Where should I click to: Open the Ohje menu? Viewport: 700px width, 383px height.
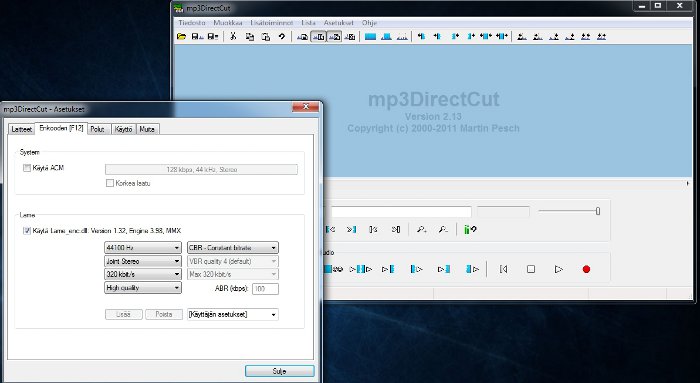coord(369,23)
